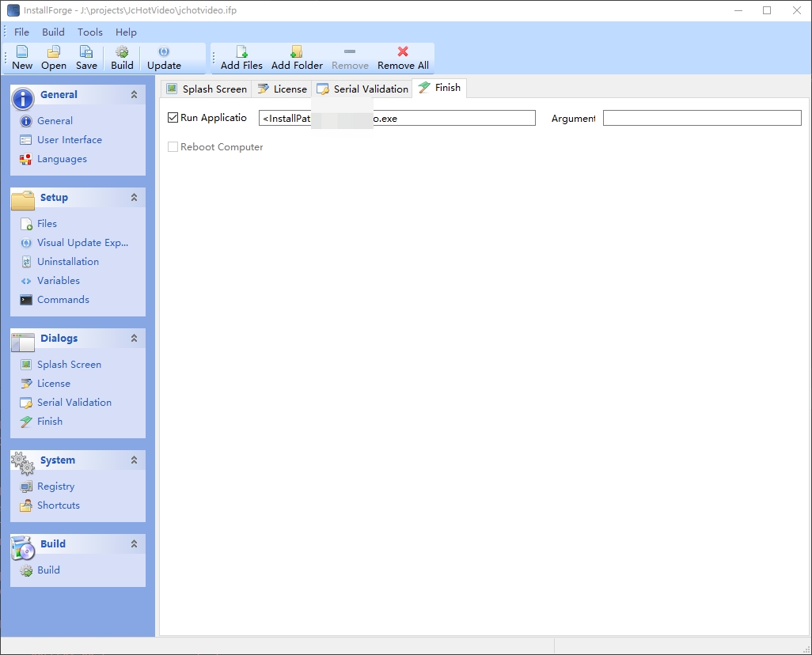
Task: Minimize the InstallForge window
Action: (738, 10)
